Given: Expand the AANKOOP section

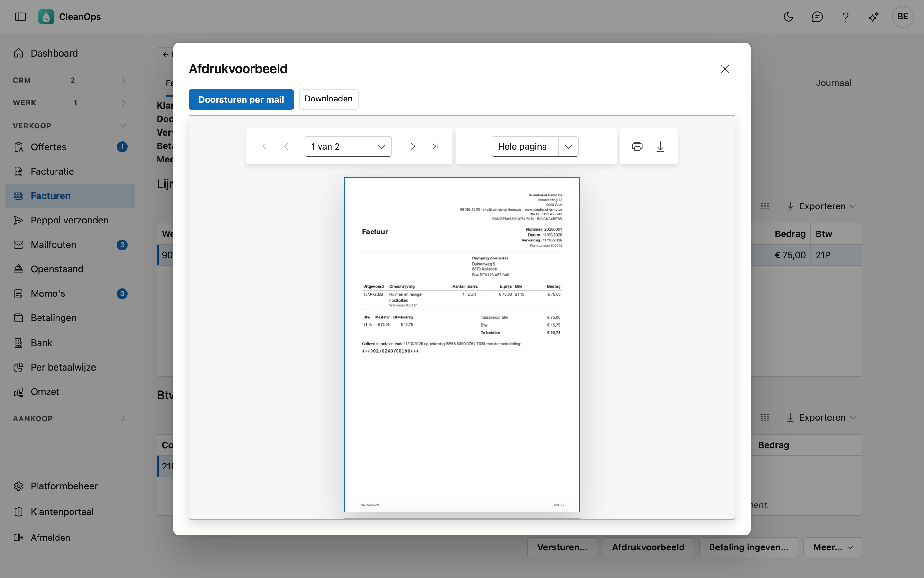Looking at the screenshot, I should 70,418.
